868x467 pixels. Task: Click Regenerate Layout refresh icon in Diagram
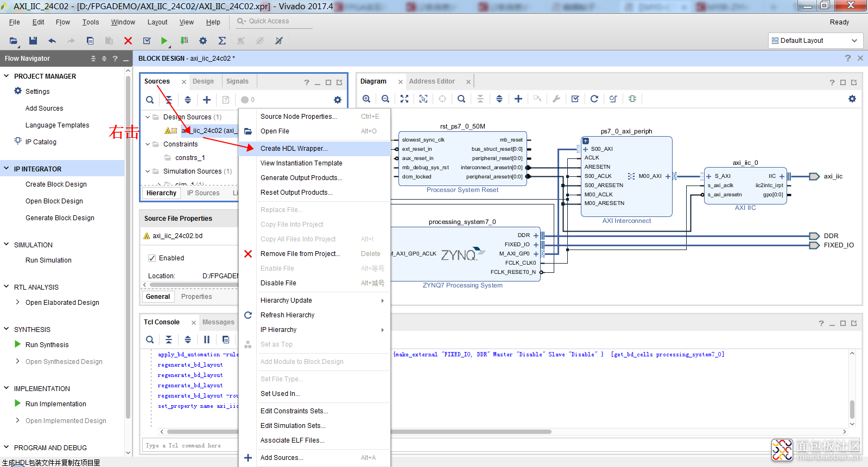(594, 99)
